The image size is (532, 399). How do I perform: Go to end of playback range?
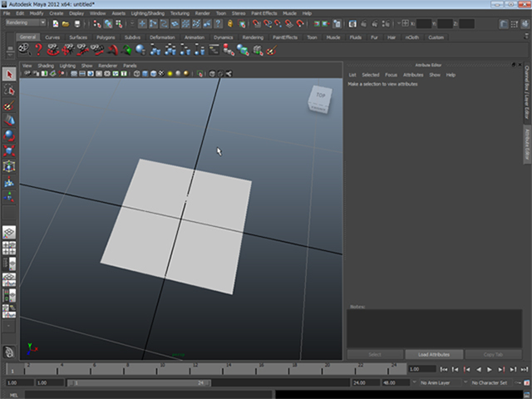[x=525, y=369]
